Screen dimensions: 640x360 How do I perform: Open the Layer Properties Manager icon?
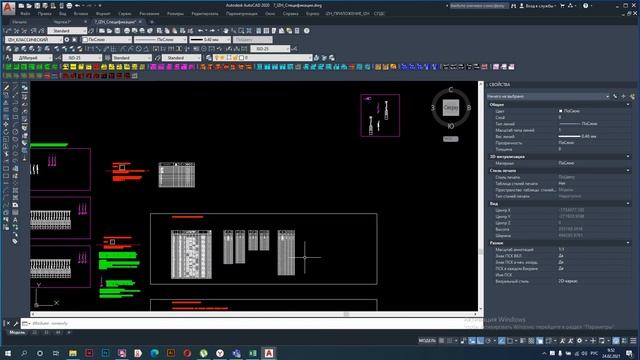208,58
